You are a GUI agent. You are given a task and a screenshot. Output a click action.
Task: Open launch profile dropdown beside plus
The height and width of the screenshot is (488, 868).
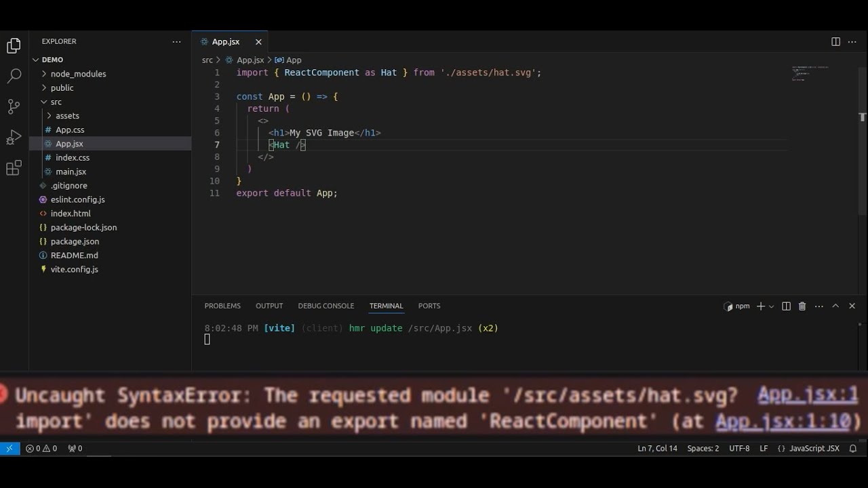click(772, 306)
